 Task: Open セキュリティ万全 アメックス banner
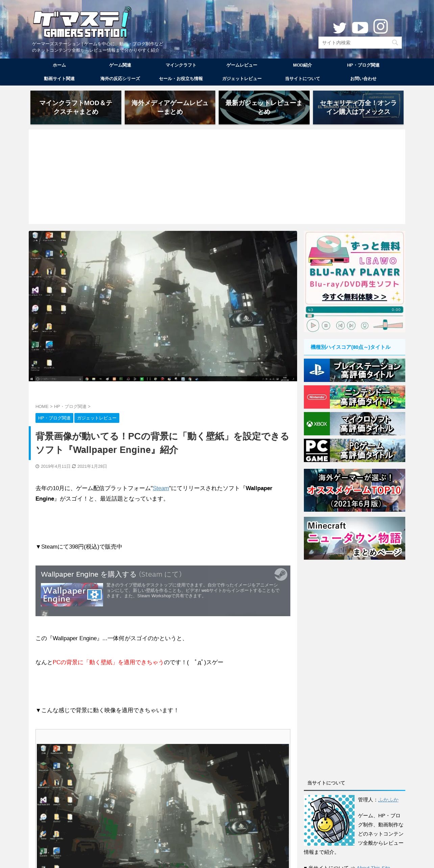point(358,107)
